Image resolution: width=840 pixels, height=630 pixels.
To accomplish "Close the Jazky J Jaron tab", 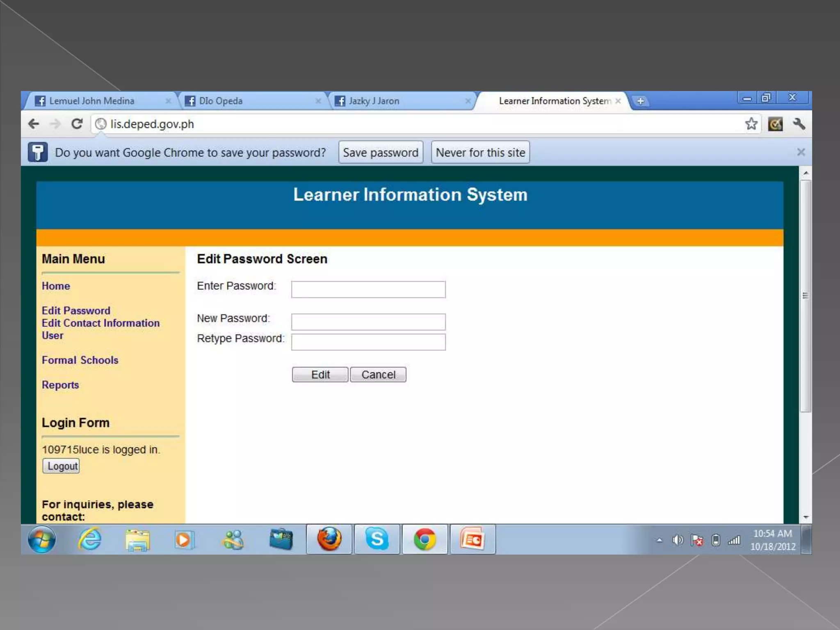I will coord(468,101).
